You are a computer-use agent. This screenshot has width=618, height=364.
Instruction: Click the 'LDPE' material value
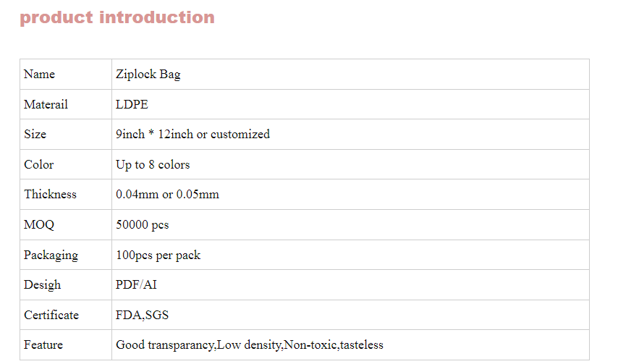point(132,104)
